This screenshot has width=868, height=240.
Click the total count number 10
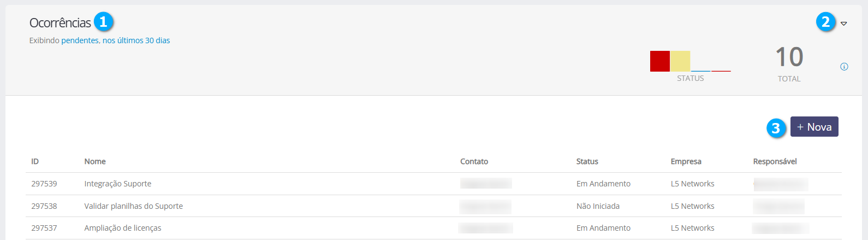click(x=789, y=57)
